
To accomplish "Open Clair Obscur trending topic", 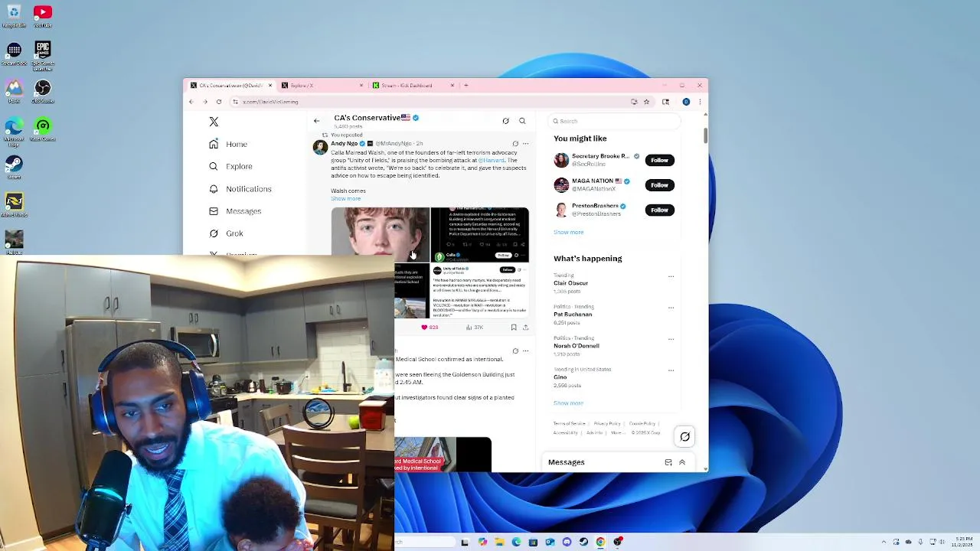I will pyautogui.click(x=571, y=283).
